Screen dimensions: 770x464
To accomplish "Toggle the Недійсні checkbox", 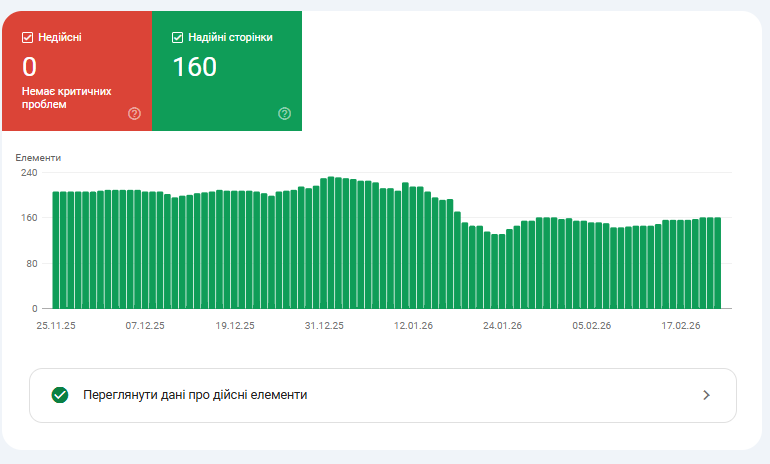I will click(28, 38).
